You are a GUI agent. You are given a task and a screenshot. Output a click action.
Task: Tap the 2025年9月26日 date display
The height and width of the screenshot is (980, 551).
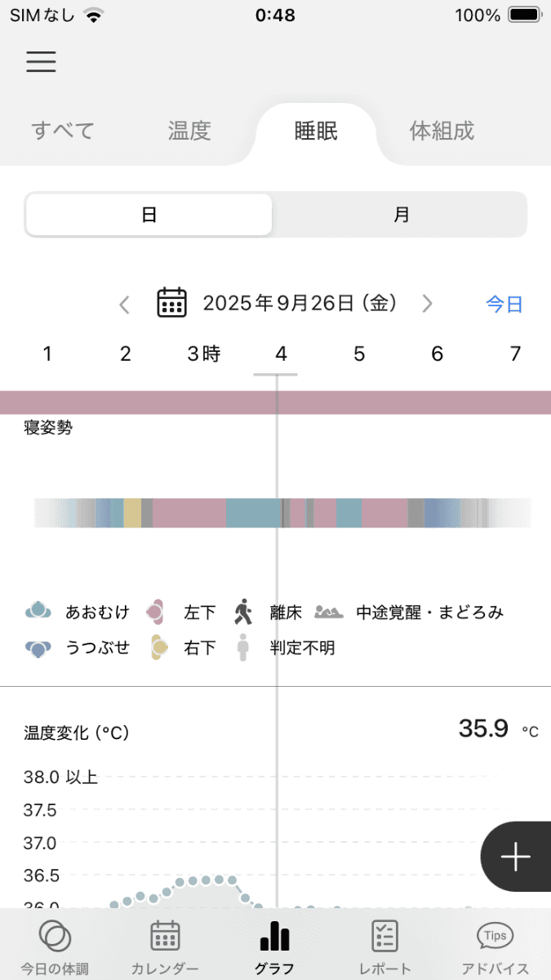click(300, 302)
